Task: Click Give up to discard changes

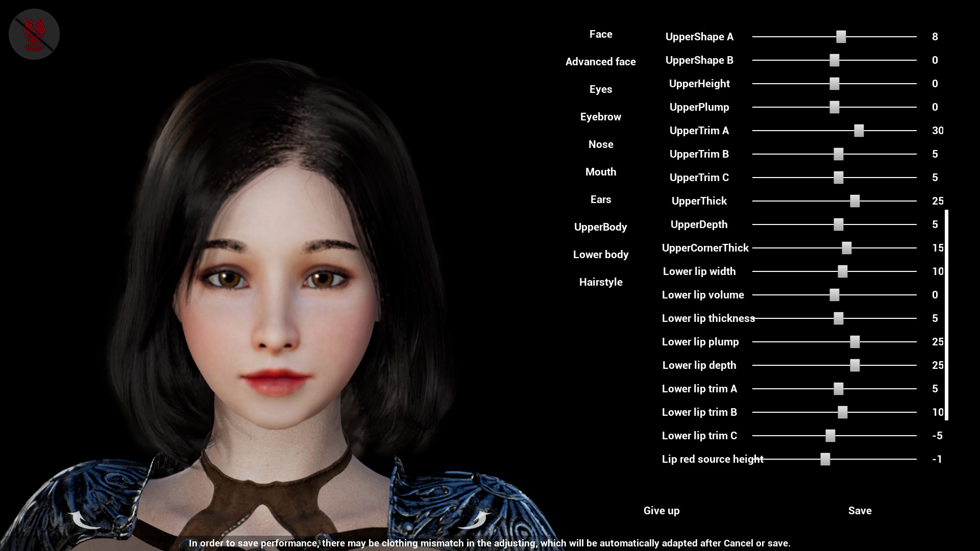Action: coord(661,511)
